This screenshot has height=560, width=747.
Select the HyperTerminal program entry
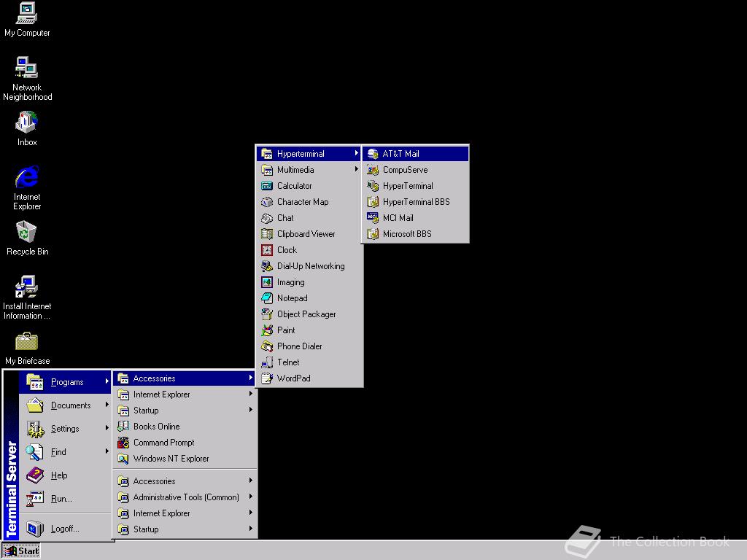tap(415, 186)
